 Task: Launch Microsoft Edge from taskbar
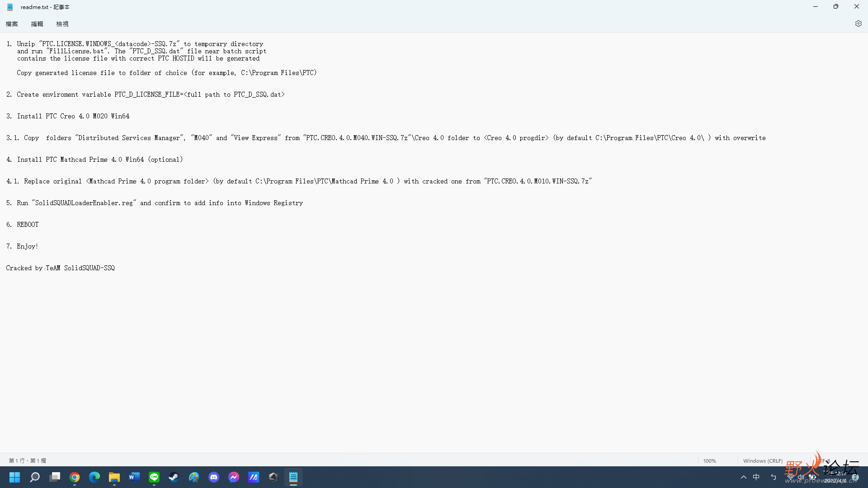(94, 477)
